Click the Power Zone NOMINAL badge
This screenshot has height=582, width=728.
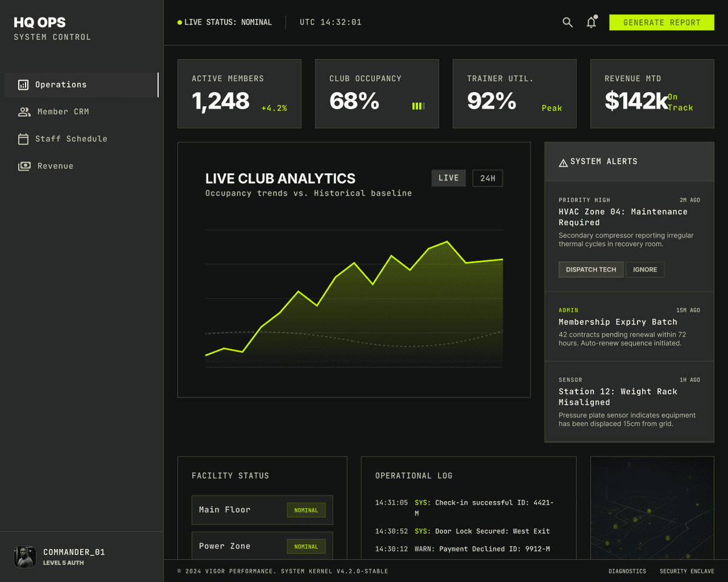click(x=306, y=547)
